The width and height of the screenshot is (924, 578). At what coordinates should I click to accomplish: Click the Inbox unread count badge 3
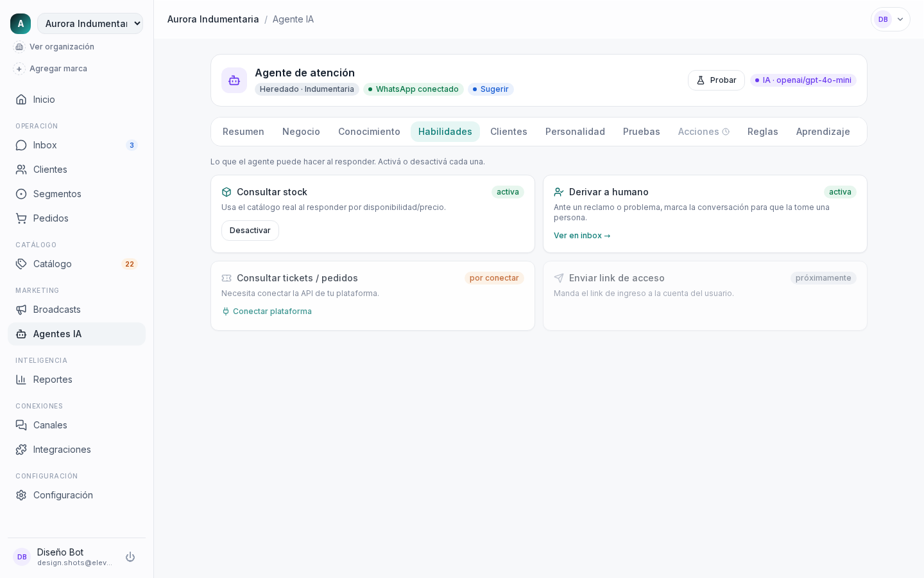coord(132,145)
